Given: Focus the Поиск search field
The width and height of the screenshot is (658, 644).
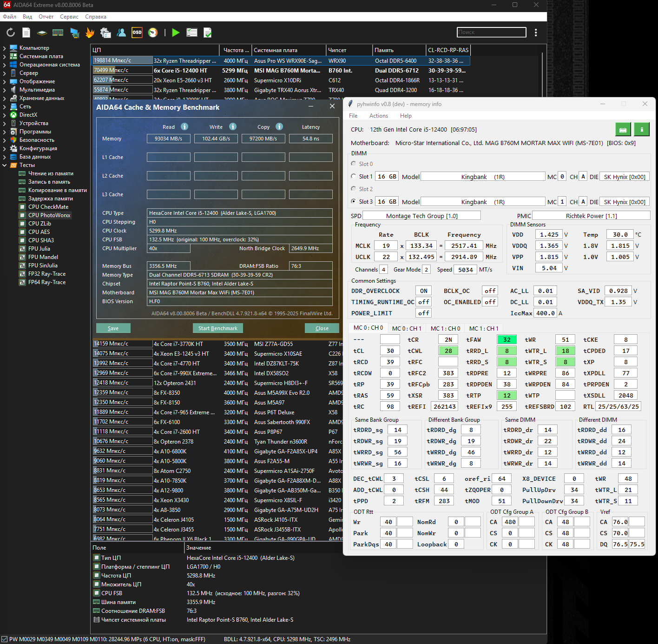Looking at the screenshot, I should click(492, 32).
